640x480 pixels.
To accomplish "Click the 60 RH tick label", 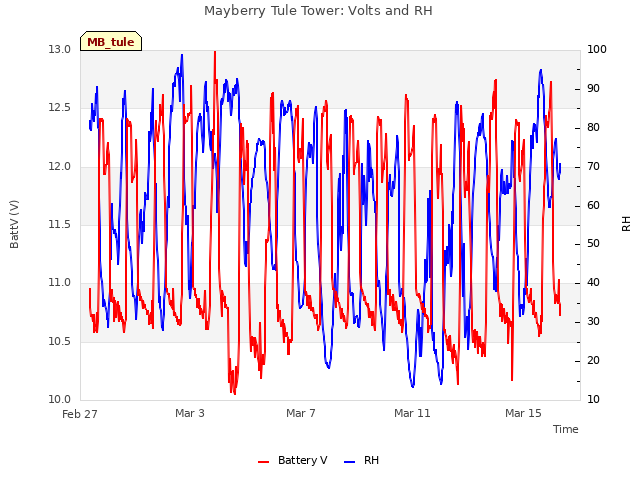I will point(593,205).
